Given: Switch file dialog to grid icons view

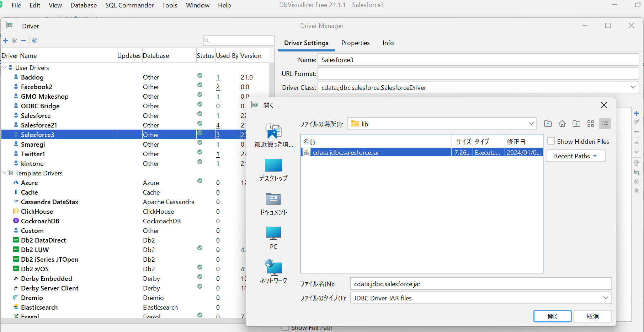Looking at the screenshot, I should click(590, 124).
